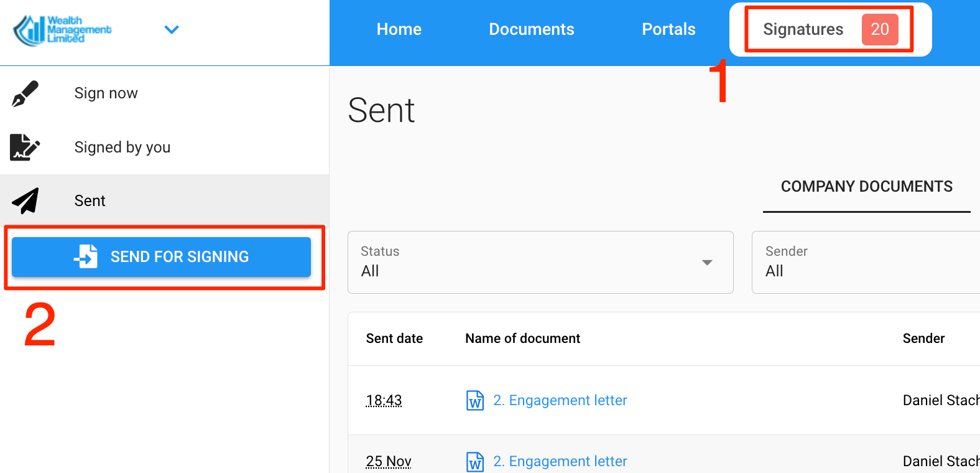Viewport: 980px width, 473px height.
Task: Expand the company switcher chevron
Action: pos(172,30)
